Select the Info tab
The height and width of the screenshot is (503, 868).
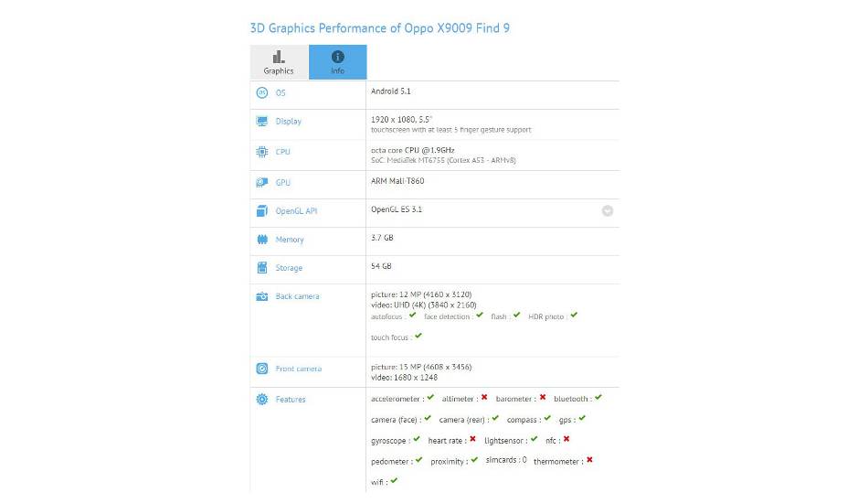click(x=338, y=62)
